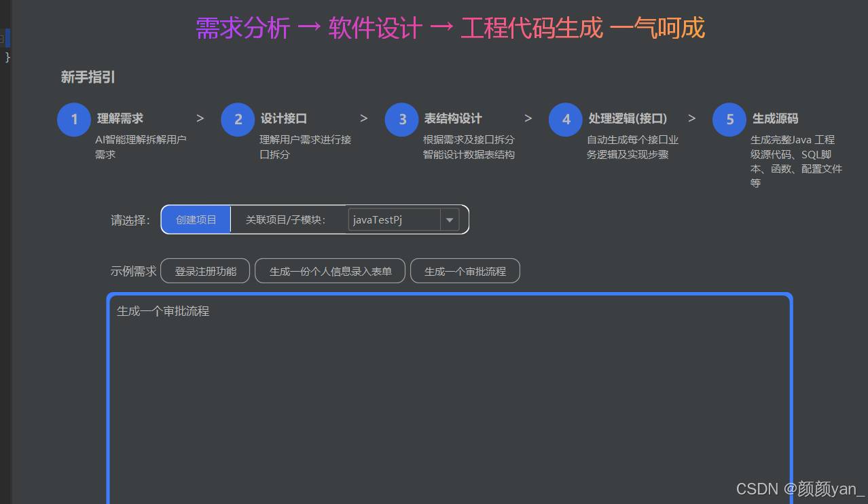
Task: Click the step 5 circle for 生成源码
Action: click(729, 120)
